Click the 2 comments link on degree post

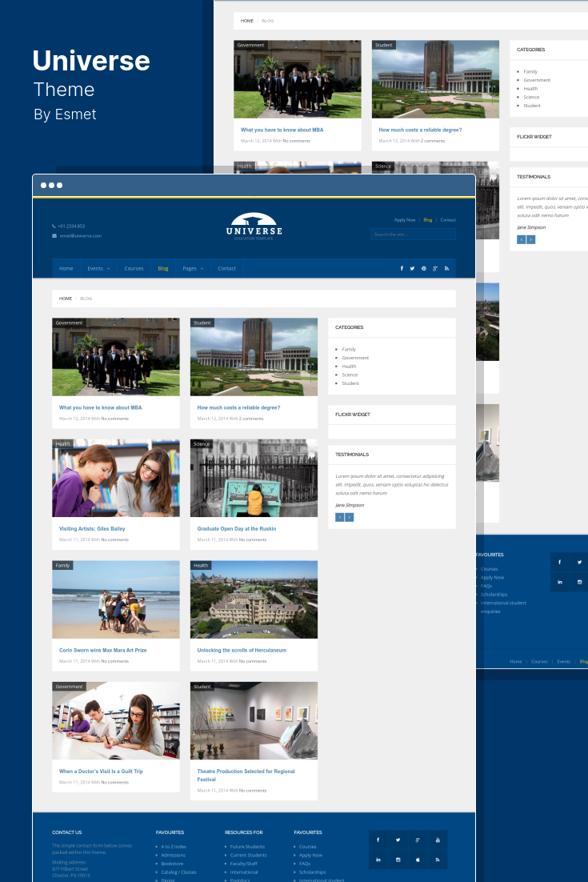tap(250, 419)
